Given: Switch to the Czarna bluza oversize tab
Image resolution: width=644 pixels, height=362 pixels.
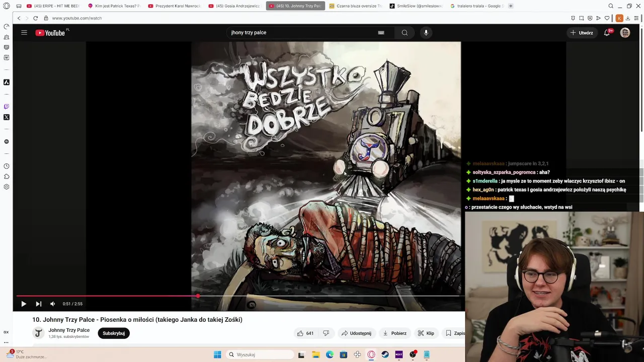Looking at the screenshot, I should pyautogui.click(x=356, y=6).
